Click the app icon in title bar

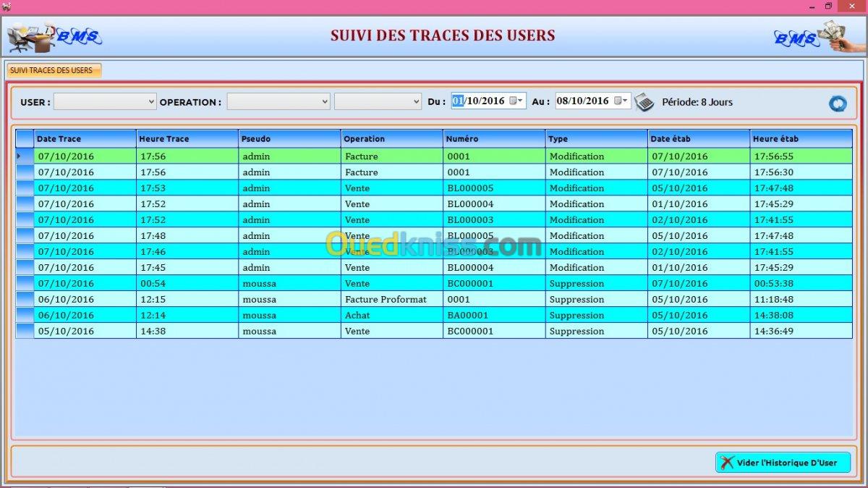pyautogui.click(x=7, y=6)
